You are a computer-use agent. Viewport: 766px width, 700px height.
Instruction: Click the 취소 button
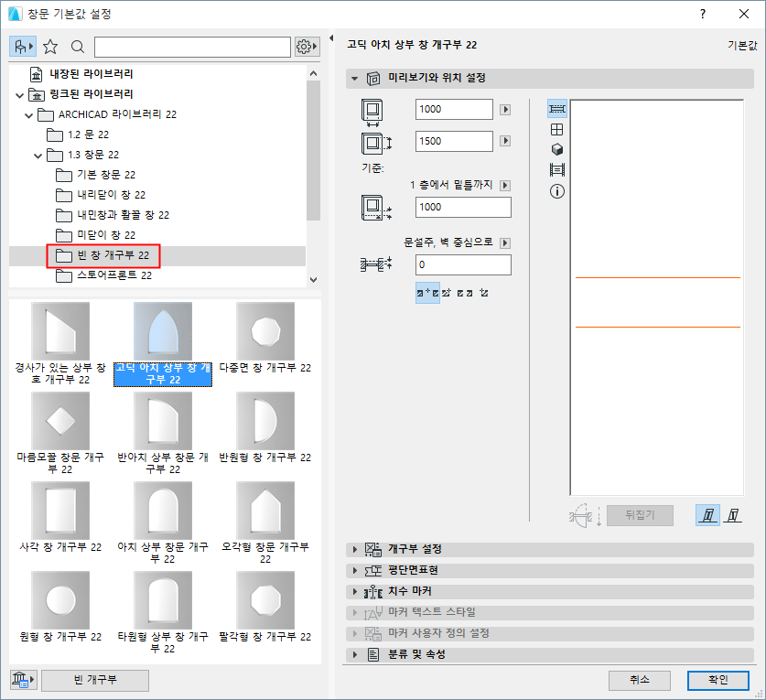[639, 680]
